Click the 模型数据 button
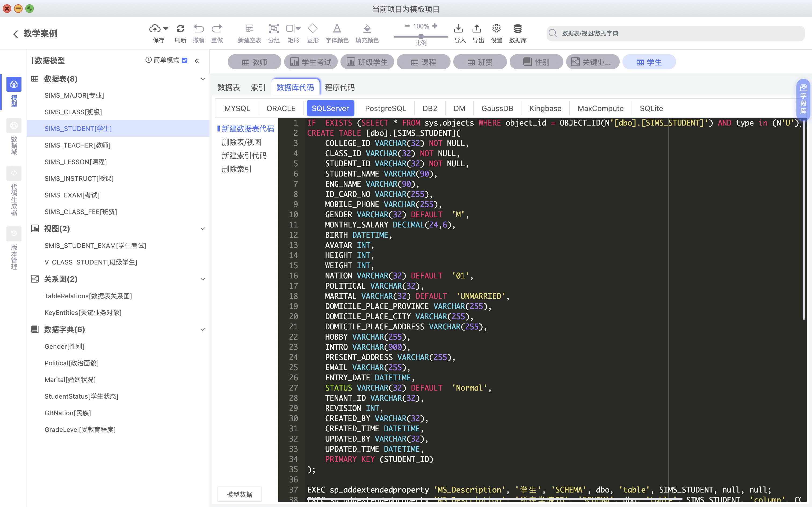Image resolution: width=812 pixels, height=507 pixels. [x=239, y=494]
